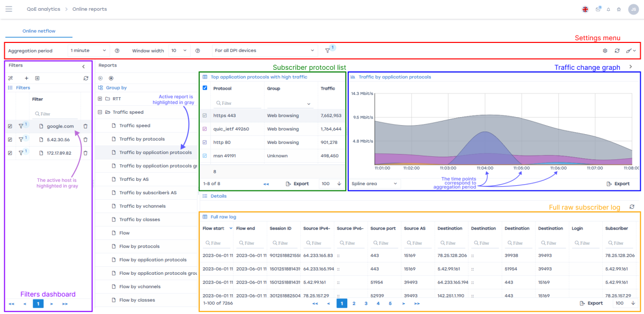Screen dimensions: 644x314
Task: Toggle select-all checkbox in protocol table header
Action: pos(204,88)
